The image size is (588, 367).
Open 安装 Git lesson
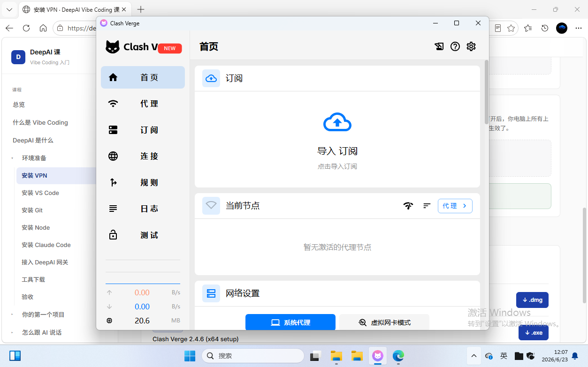[32, 210]
